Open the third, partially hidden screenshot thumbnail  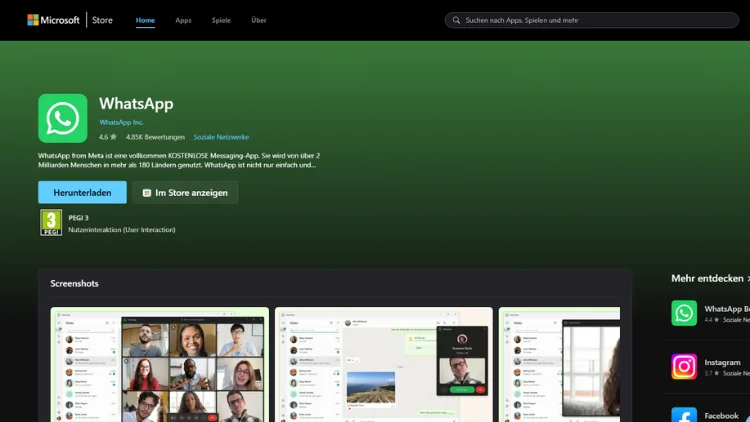559,365
